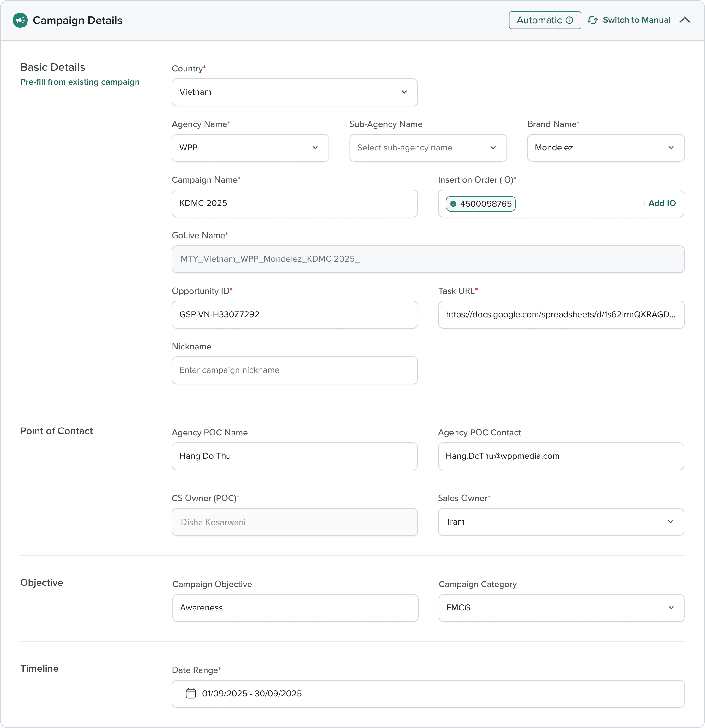Viewport: 705px width, 728px height.
Task: Click the verified checkmark on IO chip
Action: pos(453,204)
